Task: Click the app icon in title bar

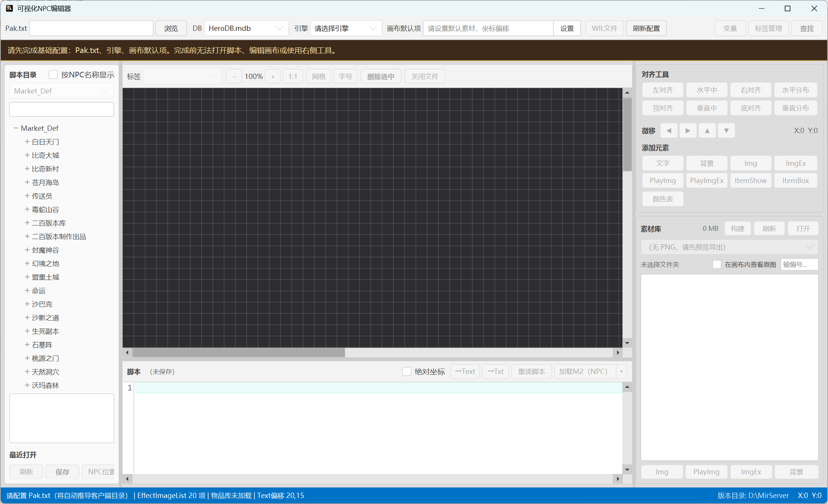Action: click(x=9, y=8)
